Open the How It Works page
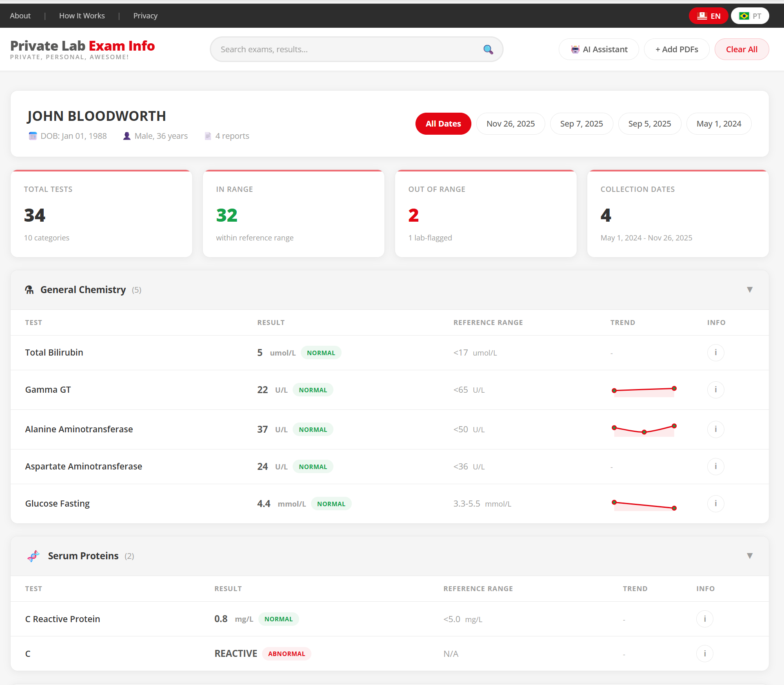Viewport: 784px width, 685px height. point(82,16)
